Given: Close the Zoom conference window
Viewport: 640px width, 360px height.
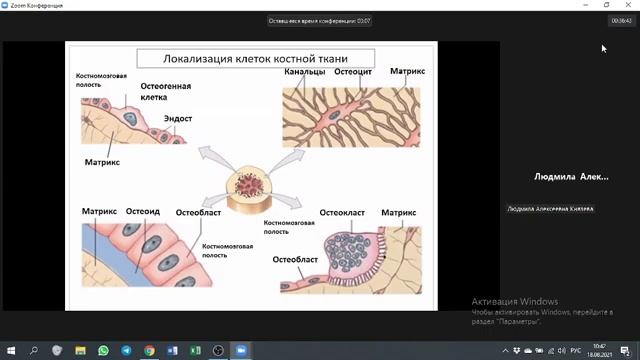Looking at the screenshot, I should pos(628,5).
